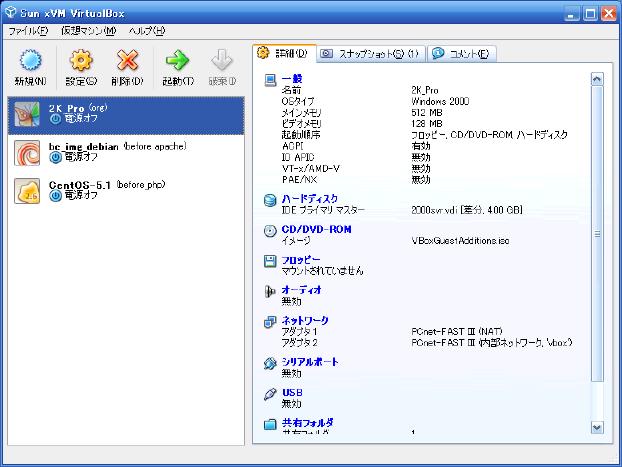Click the IO APIC setting label
Image resolution: width=622 pixels, height=467 pixels.
point(298,157)
